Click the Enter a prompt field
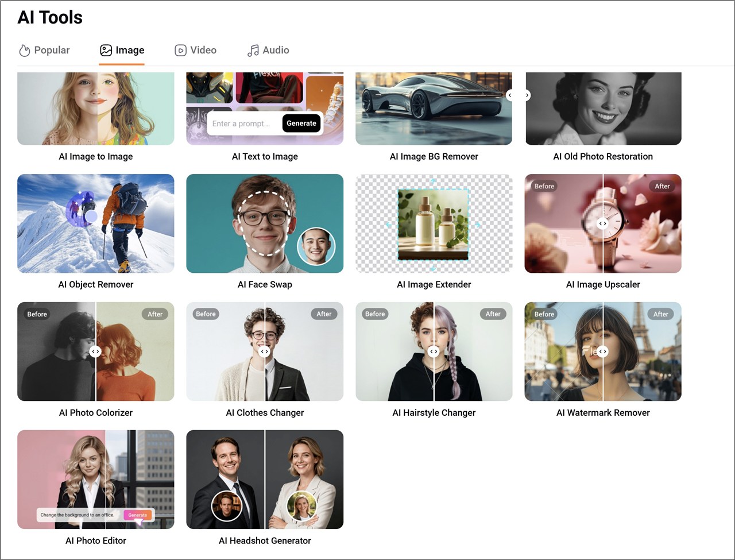Image resolution: width=735 pixels, height=560 pixels. pos(243,123)
